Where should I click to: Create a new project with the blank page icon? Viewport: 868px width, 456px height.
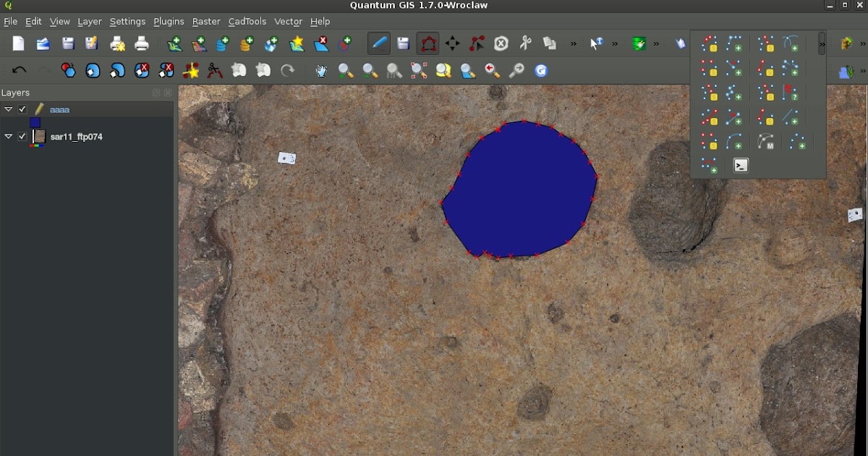[x=18, y=44]
